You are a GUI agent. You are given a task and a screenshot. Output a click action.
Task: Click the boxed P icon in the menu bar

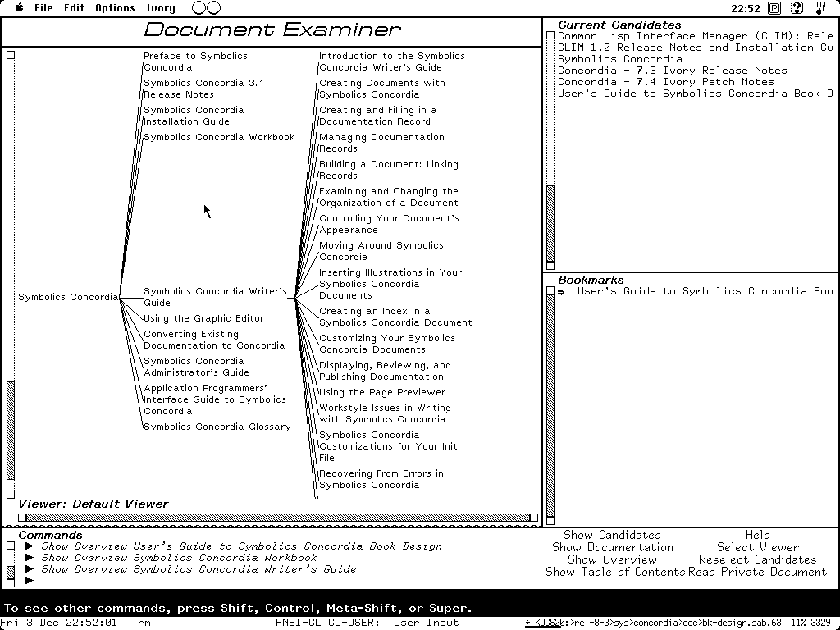coord(774,8)
